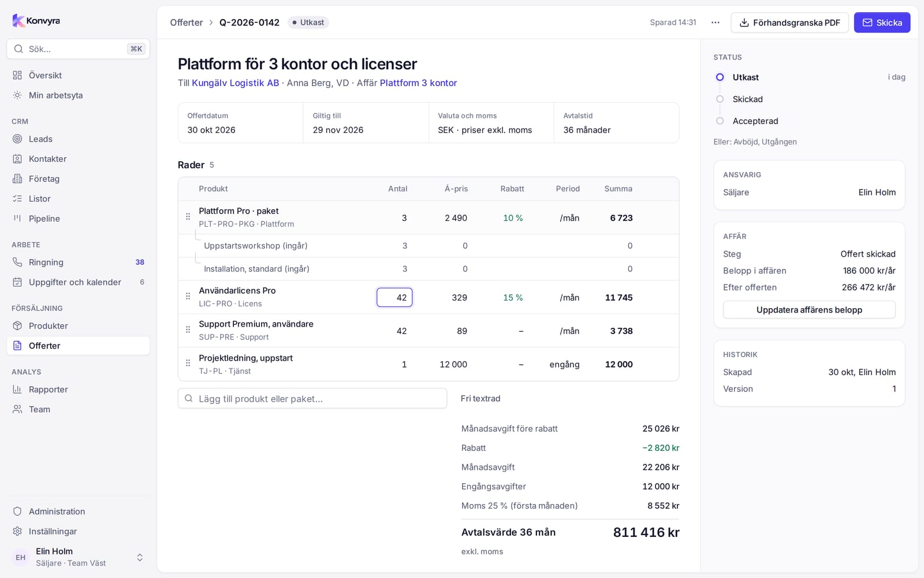Viewport: 924px width, 578px height.
Task: Click Förhandsgranska PDF button
Action: 789,23
